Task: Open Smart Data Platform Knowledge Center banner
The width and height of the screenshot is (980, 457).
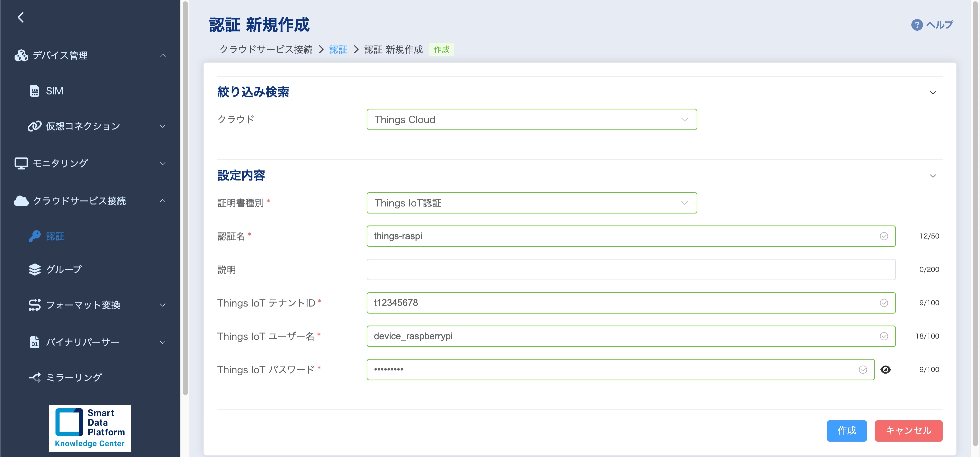Action: (x=90, y=428)
